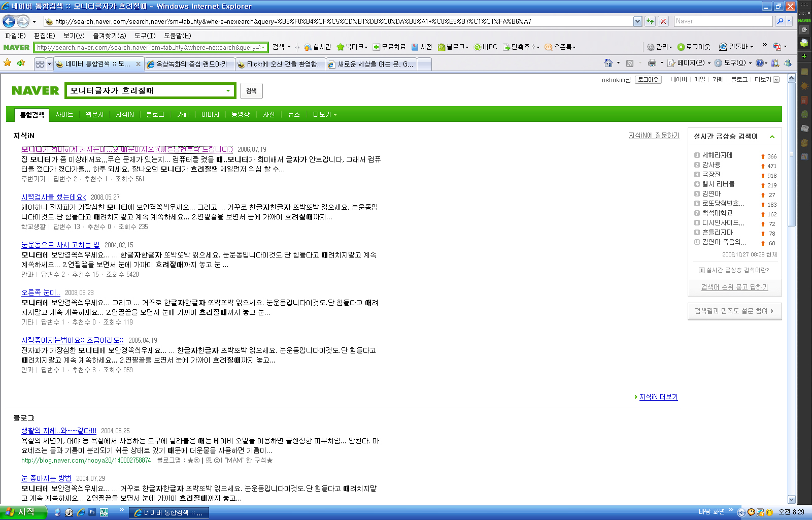The height and width of the screenshot is (520, 812).
Task: Click the page vertical scrollbar thumb
Action: pyautogui.click(x=791, y=154)
